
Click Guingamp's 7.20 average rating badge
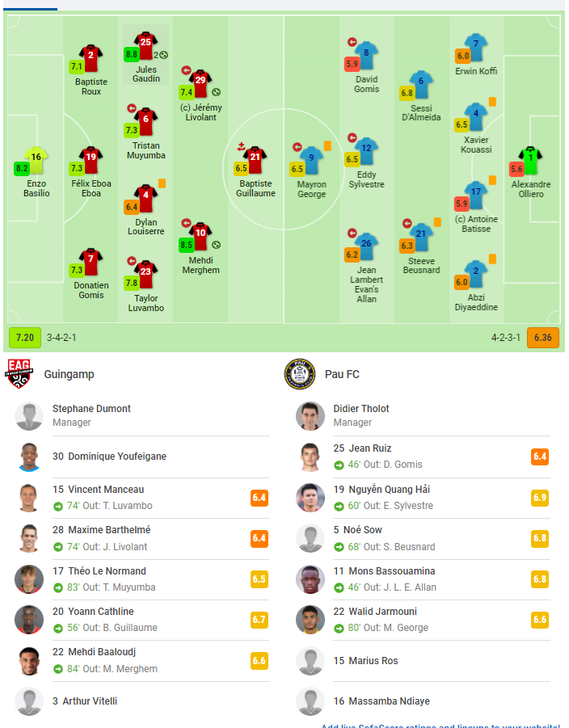tap(25, 338)
